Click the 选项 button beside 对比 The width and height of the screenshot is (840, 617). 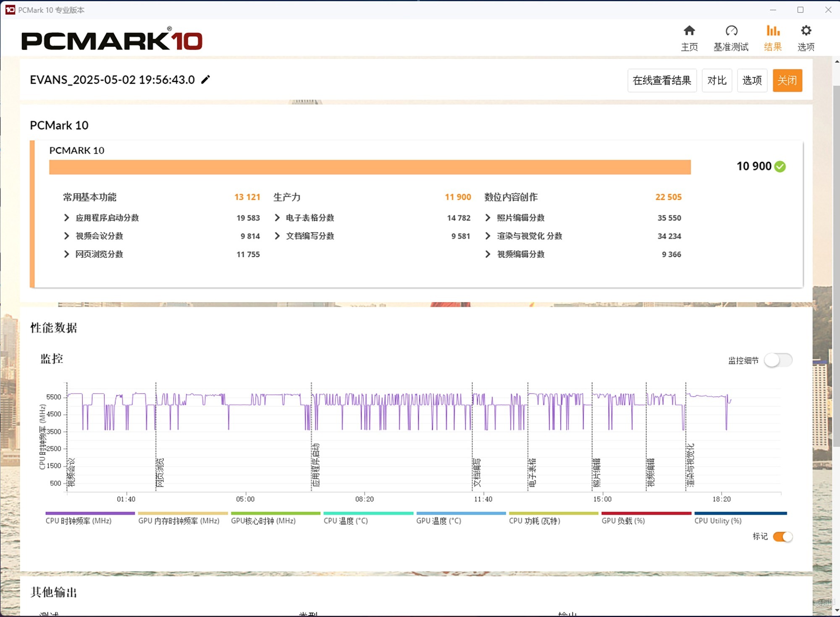pos(752,80)
